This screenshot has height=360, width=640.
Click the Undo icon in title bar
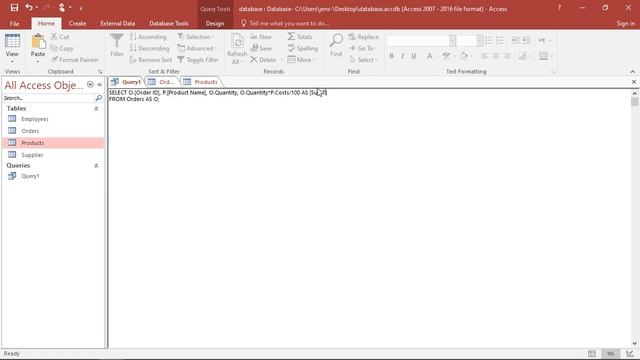click(29, 8)
